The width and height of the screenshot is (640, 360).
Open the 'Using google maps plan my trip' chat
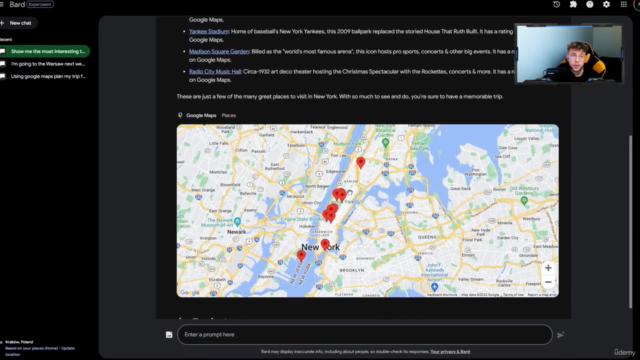pyautogui.click(x=44, y=76)
